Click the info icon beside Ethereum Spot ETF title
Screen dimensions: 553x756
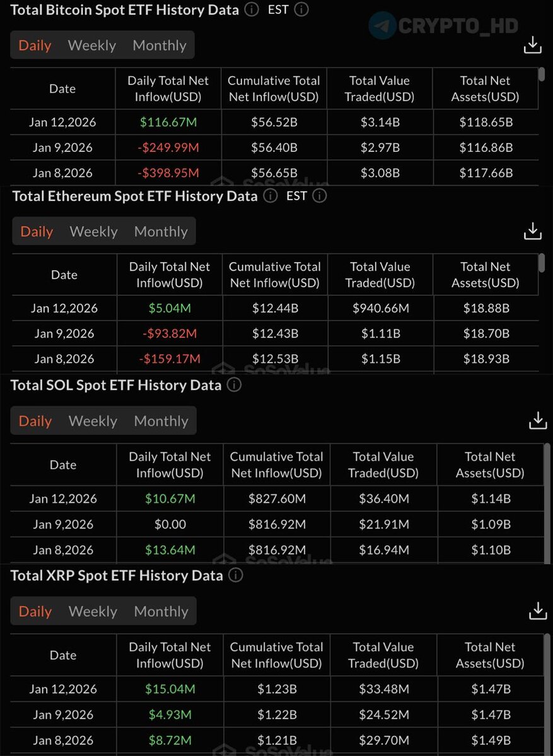pos(270,196)
